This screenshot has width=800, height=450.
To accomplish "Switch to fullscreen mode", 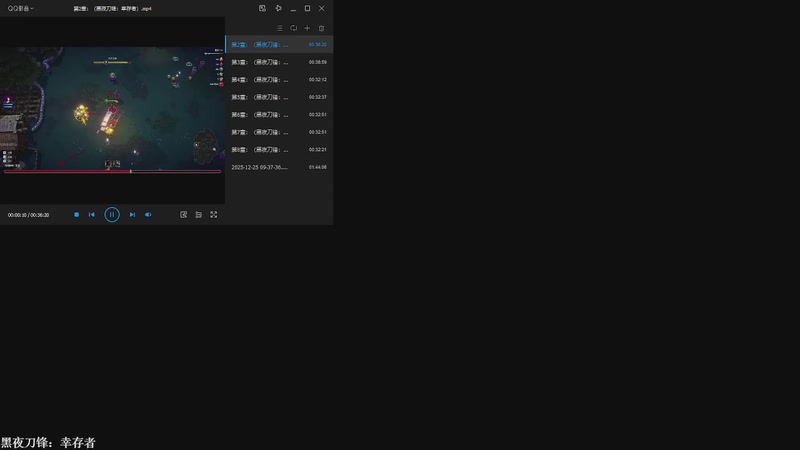I will 214,215.
